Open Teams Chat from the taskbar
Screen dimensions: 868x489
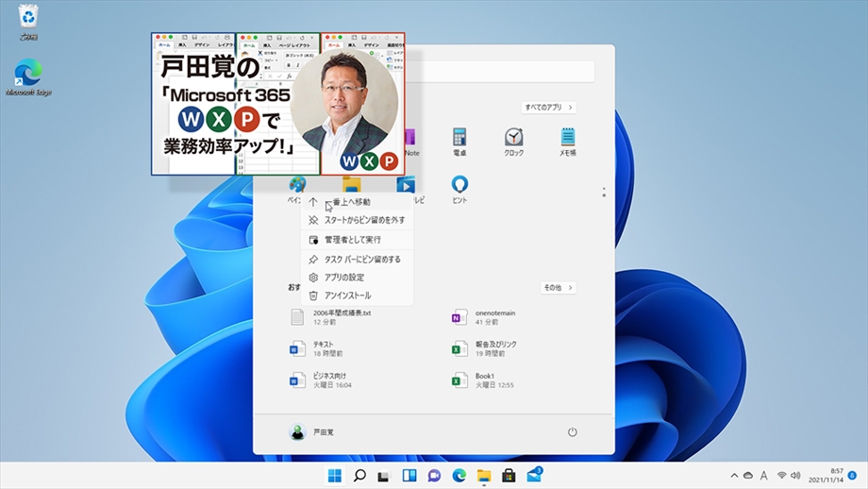[x=434, y=475]
